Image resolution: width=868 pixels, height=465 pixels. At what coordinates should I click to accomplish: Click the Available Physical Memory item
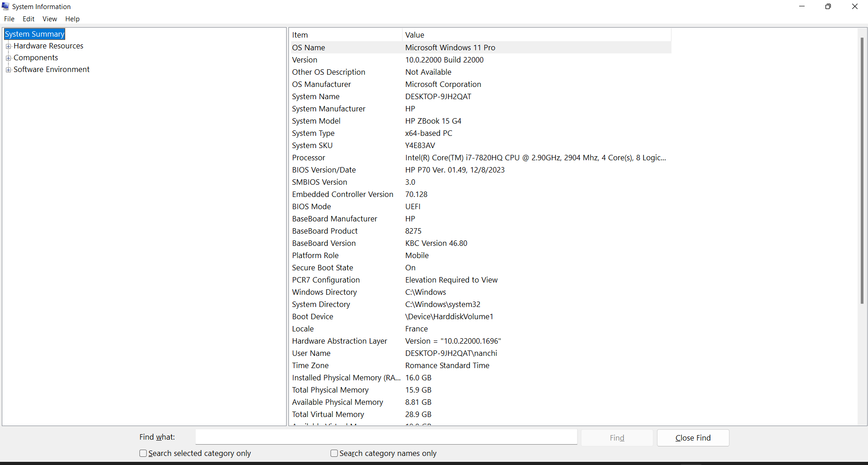[x=337, y=402]
